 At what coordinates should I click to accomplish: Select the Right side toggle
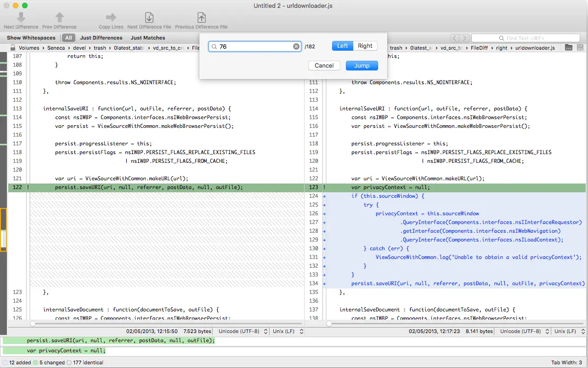coord(365,46)
